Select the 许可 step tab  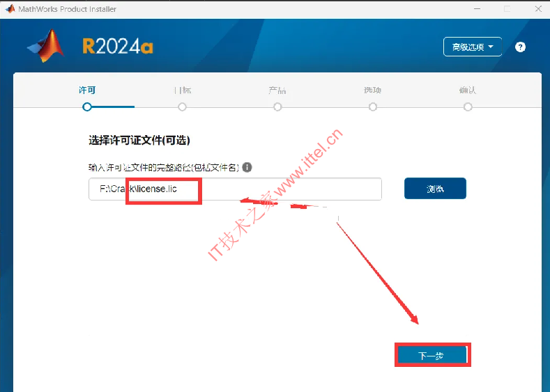[87, 91]
